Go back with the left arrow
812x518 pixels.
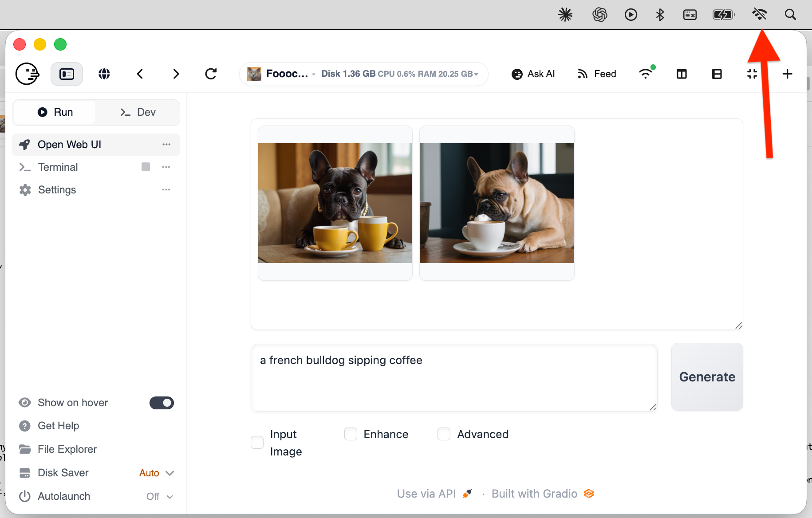[140, 74]
